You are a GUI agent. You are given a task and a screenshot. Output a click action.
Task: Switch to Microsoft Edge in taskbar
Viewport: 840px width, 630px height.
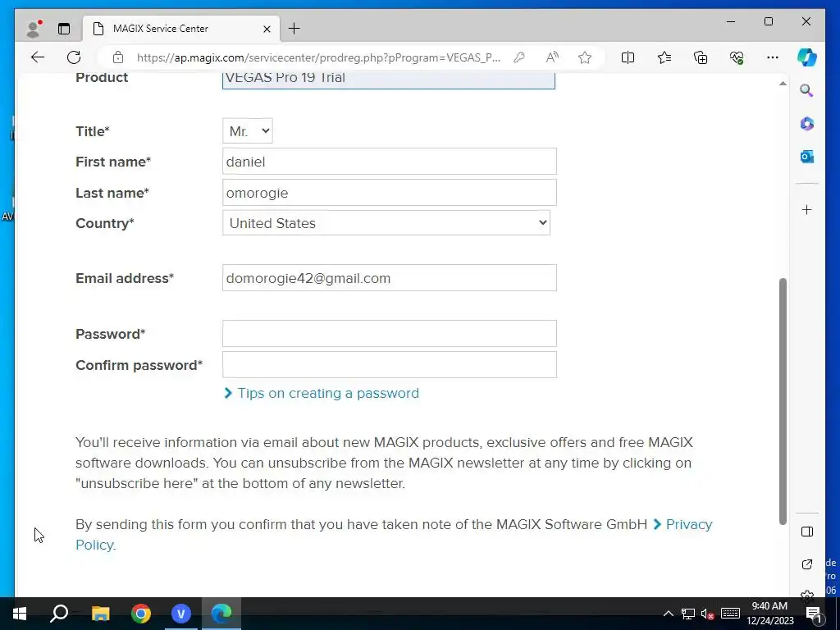pos(221,614)
